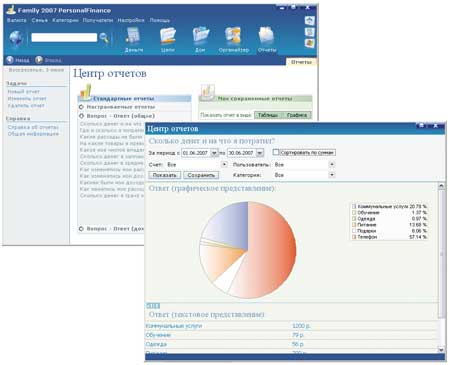The height and width of the screenshot is (365, 450).
Task: Click the start date field 01.06.2007
Action: [196, 153]
